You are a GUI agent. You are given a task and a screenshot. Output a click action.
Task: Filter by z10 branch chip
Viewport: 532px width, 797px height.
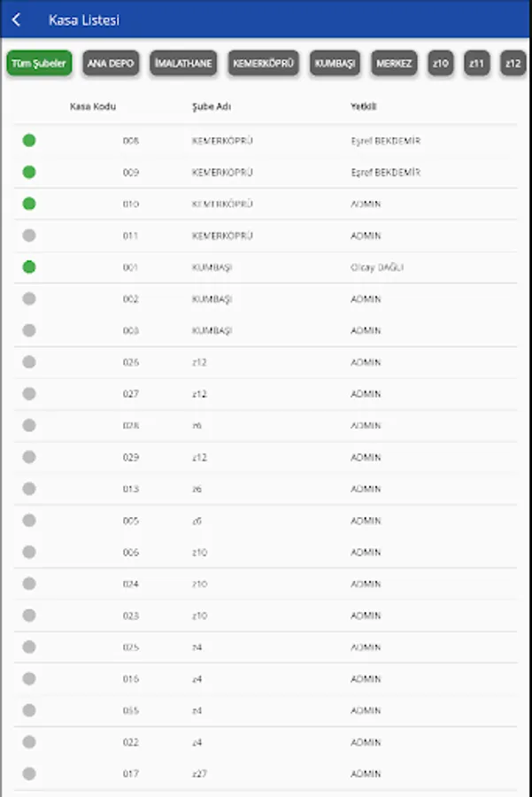(441, 64)
